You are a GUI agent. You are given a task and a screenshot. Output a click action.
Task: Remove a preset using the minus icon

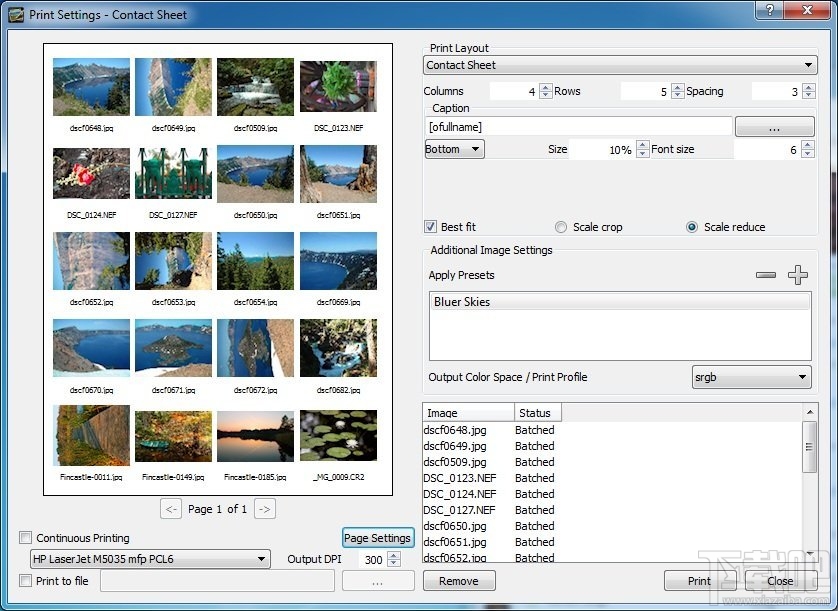765,274
